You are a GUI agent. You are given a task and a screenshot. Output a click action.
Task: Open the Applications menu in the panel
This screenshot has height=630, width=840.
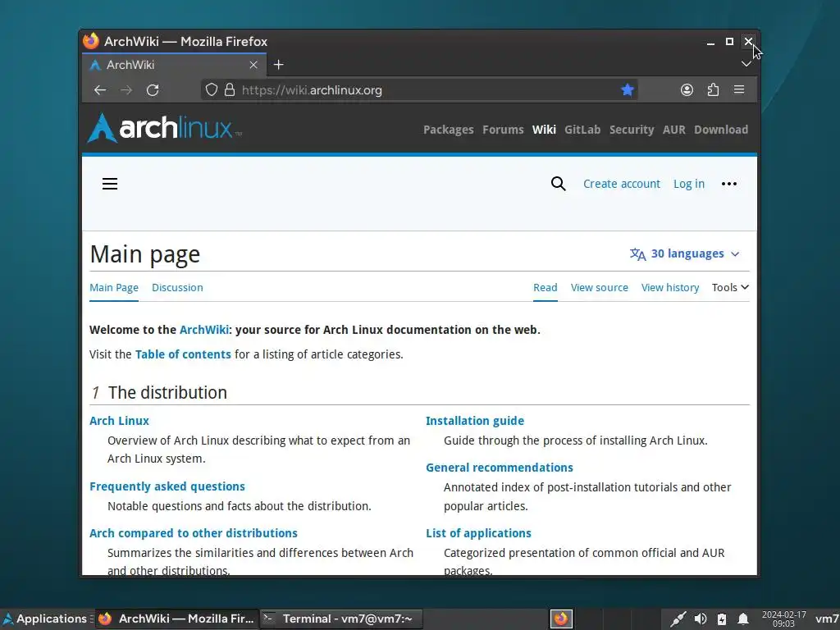pos(45,619)
